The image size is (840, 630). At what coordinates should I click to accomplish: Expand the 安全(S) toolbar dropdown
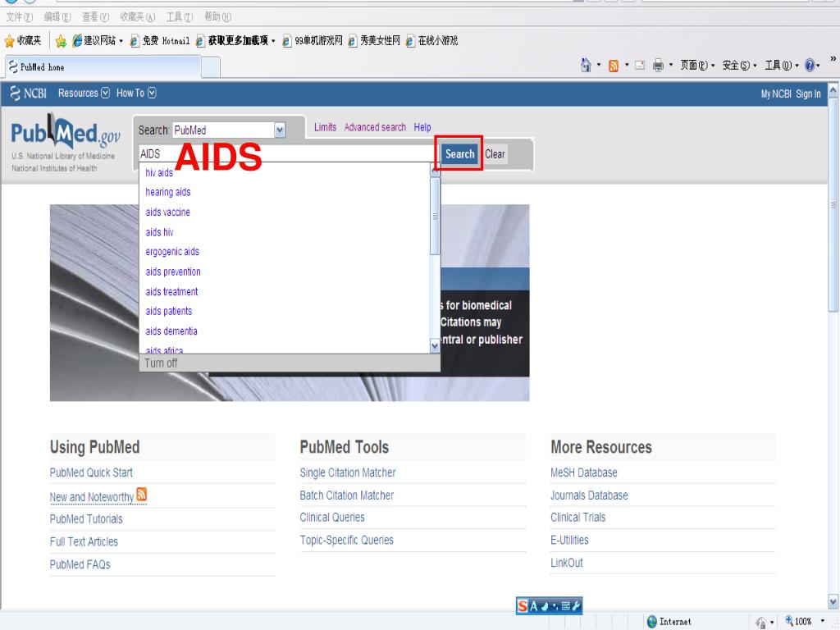740,66
